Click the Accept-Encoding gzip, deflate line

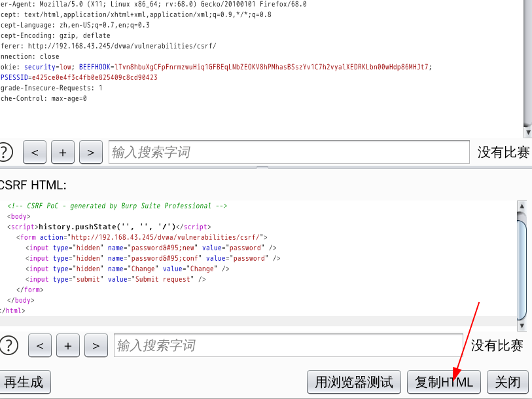point(55,35)
